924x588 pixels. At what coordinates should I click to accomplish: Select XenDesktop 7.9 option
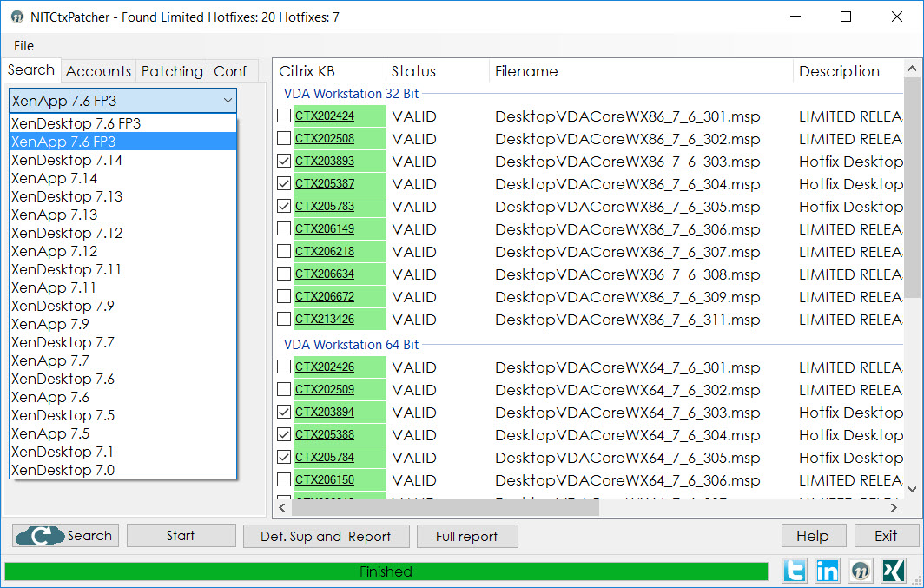pyautogui.click(x=122, y=306)
